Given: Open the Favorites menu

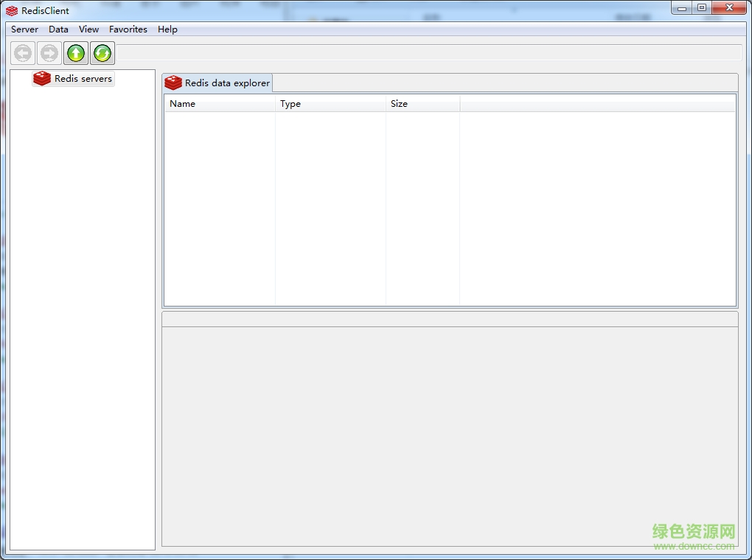Looking at the screenshot, I should [x=128, y=29].
